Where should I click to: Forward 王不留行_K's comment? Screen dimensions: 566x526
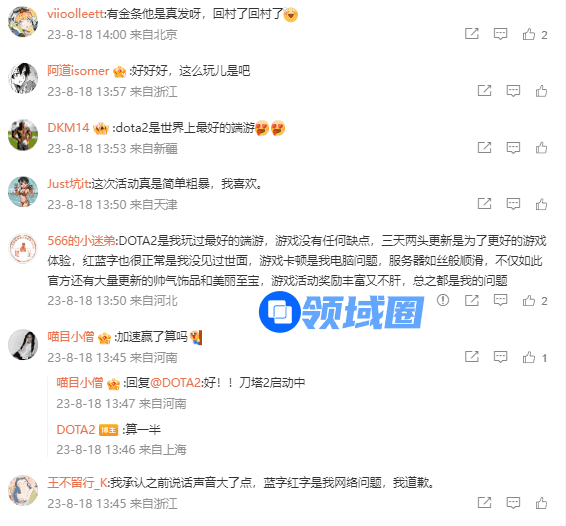coord(484,503)
